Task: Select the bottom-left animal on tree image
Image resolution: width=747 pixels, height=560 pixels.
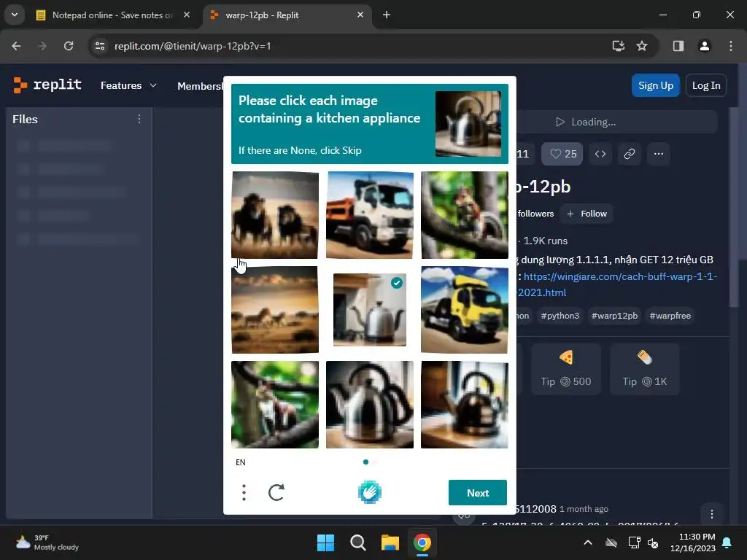Action: pos(275,404)
